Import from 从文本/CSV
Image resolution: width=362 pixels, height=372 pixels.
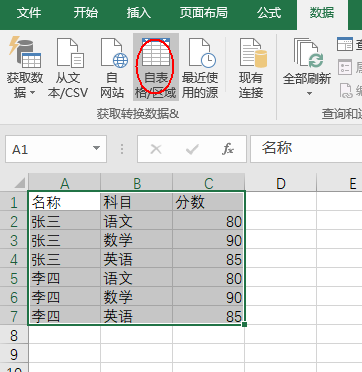tap(68, 67)
